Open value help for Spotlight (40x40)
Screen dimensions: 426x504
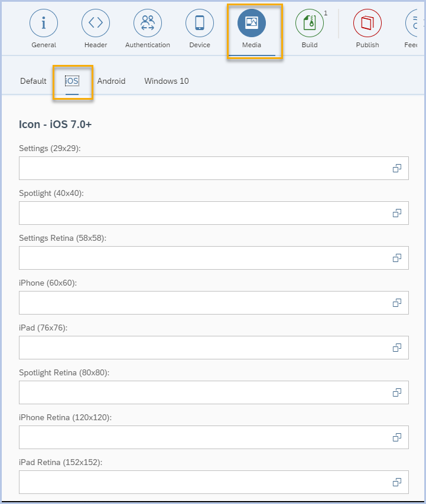click(x=397, y=213)
